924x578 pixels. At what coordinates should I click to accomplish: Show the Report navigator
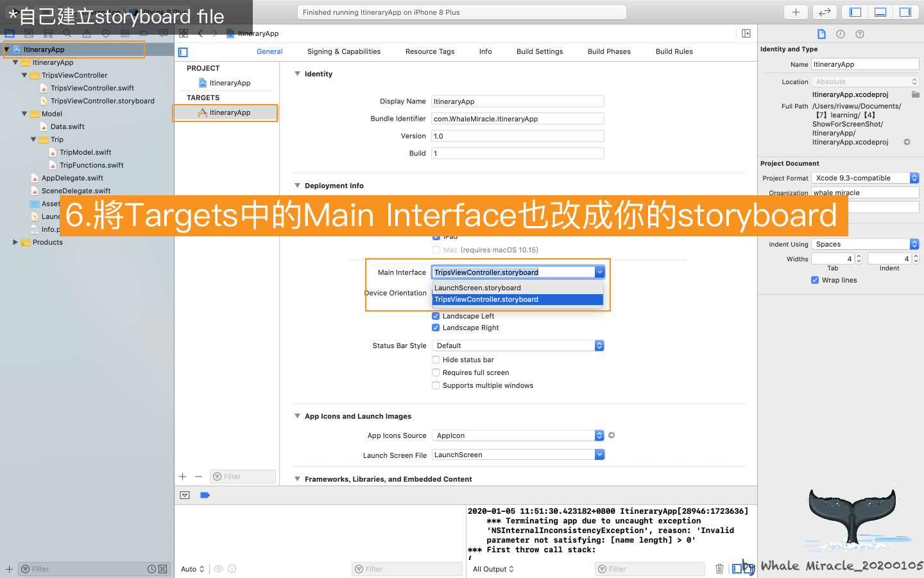tap(164, 33)
